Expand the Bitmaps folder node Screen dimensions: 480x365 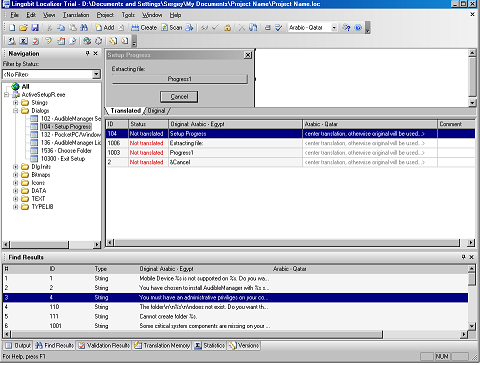(15, 175)
